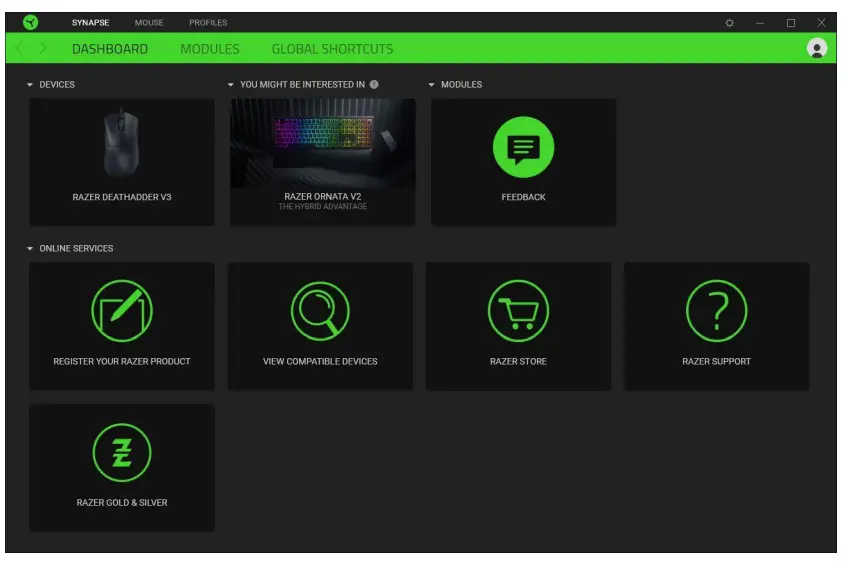Click View Compatible Devices label
This screenshot has height=568, width=848.
point(320,361)
